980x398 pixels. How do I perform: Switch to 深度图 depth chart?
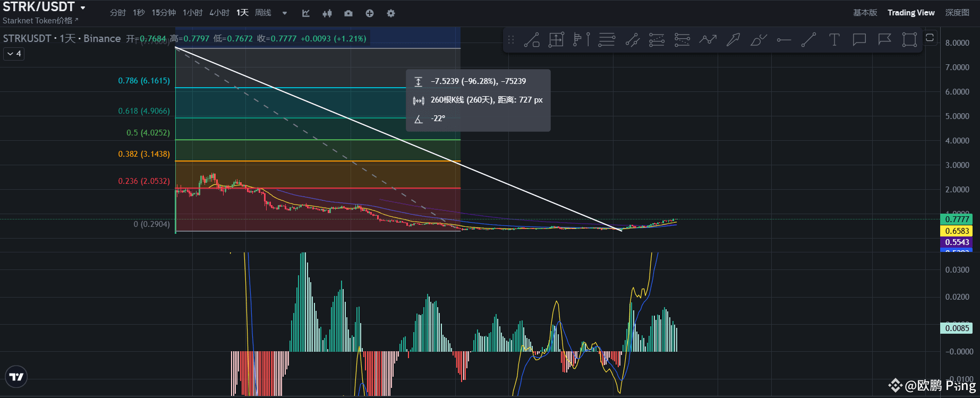point(957,13)
